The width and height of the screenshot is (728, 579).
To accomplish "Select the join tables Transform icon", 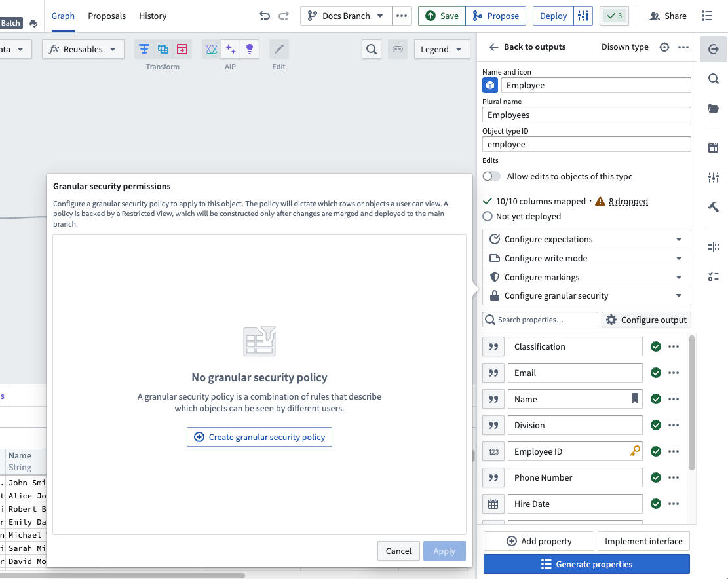I will (x=163, y=49).
